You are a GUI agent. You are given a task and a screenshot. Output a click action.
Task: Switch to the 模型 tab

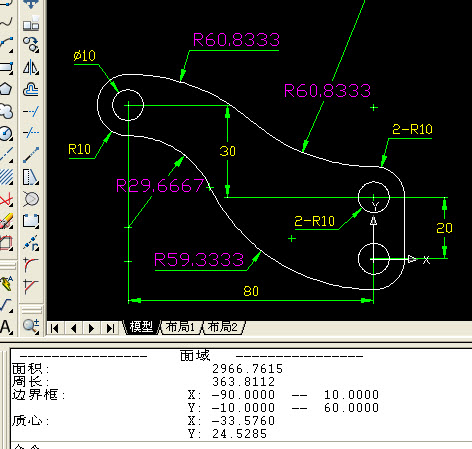point(141,327)
